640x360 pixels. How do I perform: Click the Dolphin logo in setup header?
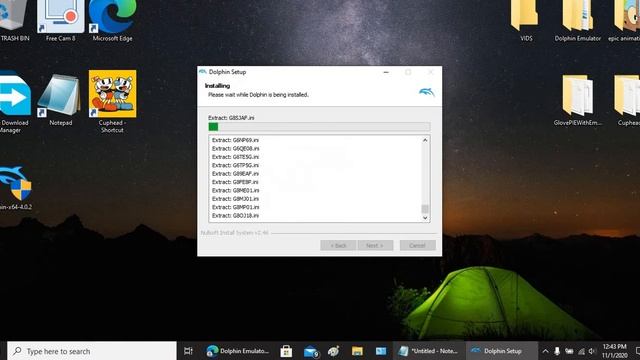(427, 92)
